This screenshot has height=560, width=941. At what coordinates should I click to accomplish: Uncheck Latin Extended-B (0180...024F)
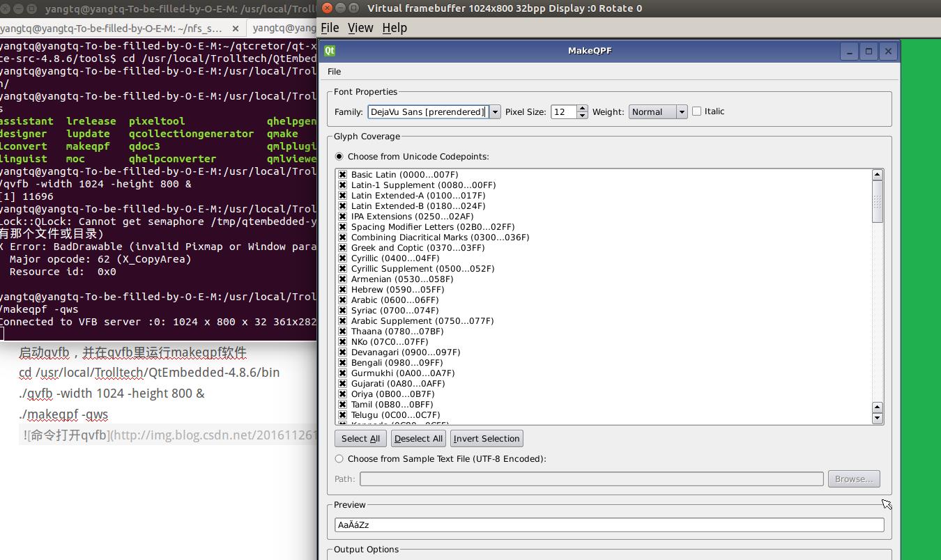tap(342, 206)
